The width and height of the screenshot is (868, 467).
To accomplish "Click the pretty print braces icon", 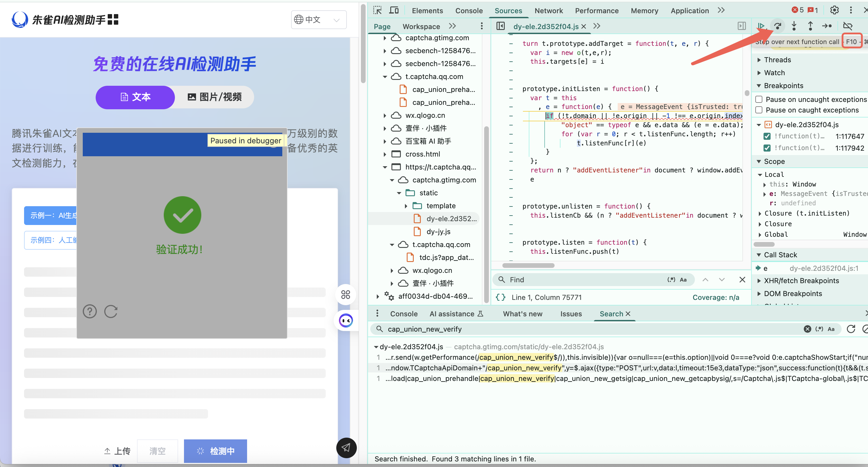I will pyautogui.click(x=500, y=298).
